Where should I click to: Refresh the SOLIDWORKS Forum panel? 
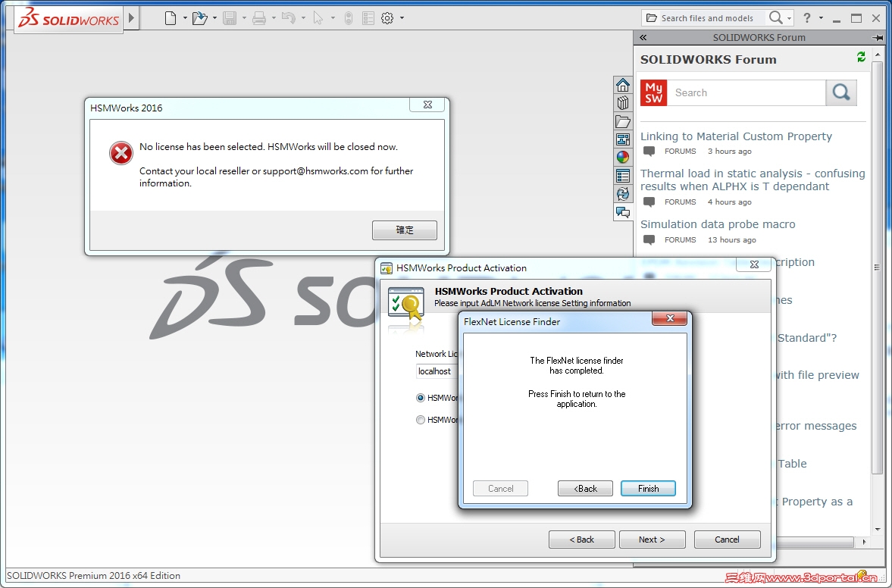coord(861,57)
